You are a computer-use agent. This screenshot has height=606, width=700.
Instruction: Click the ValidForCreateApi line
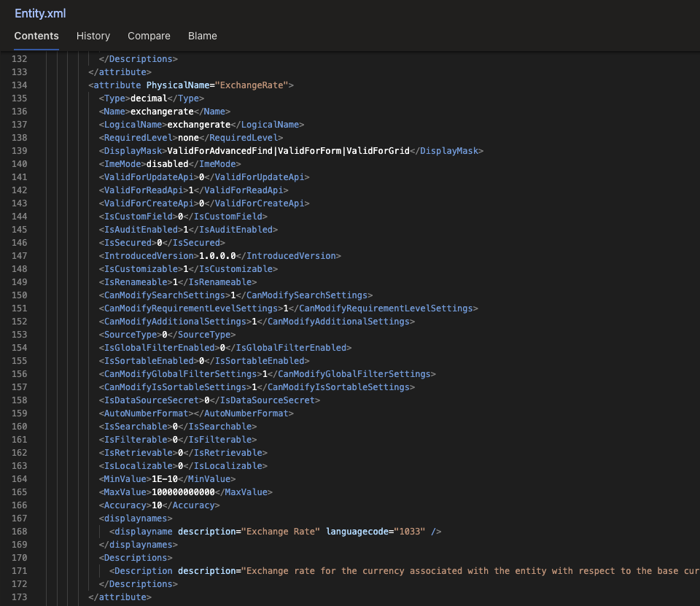click(204, 203)
